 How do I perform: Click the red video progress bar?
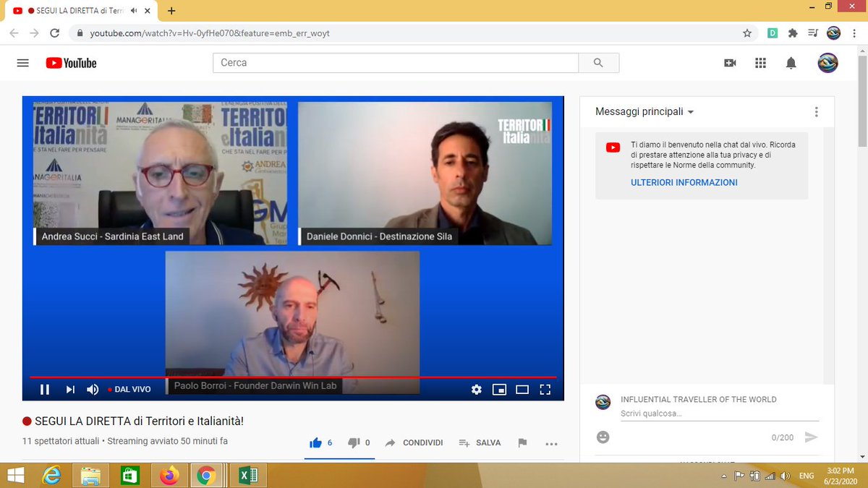pos(293,377)
